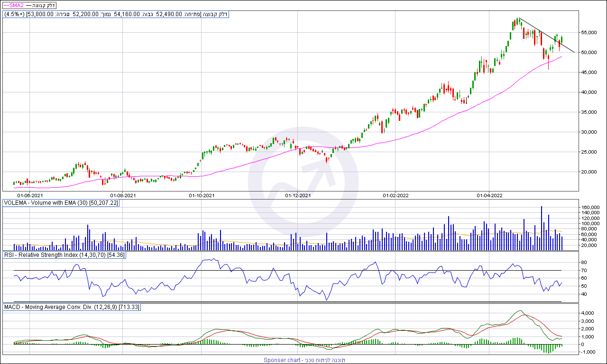Click the (+4.5%) change indicator
This screenshot has height=364, width=607.
click(x=13, y=14)
